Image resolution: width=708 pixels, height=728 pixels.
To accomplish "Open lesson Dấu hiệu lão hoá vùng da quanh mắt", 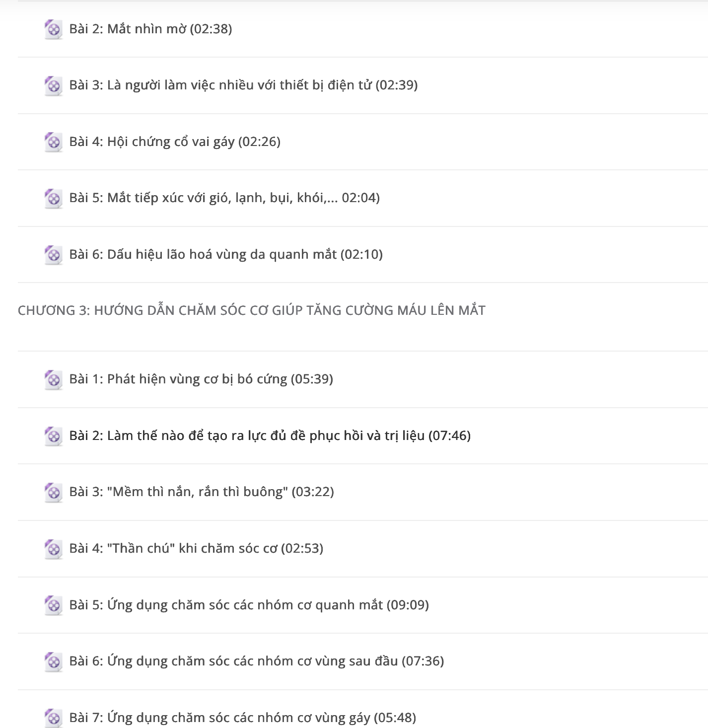I will [x=226, y=254].
